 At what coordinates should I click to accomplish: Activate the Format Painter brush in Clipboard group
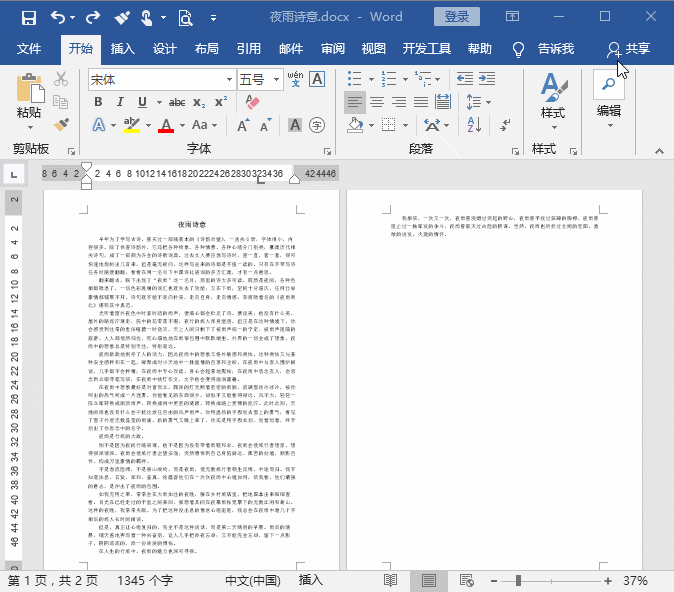(x=61, y=125)
